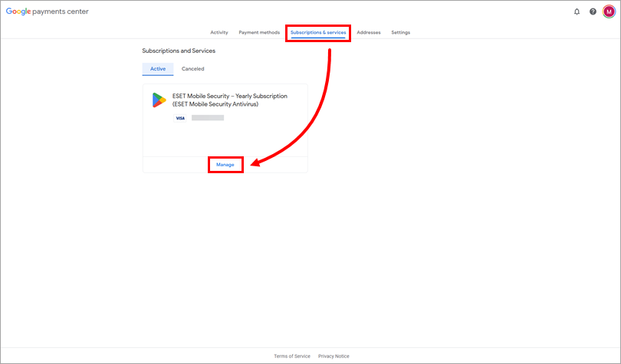This screenshot has height=364, width=621.
Task: Open the Settings tab
Action: 400,33
